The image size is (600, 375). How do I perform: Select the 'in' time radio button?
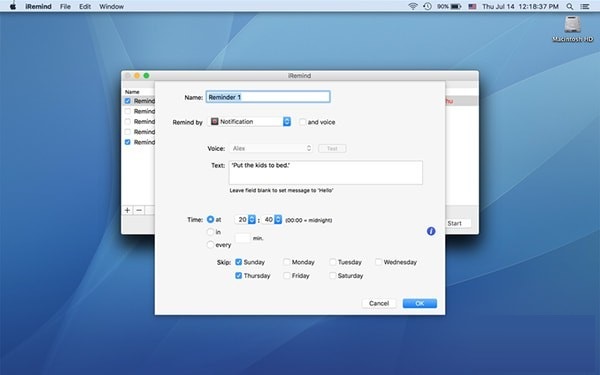tap(210, 232)
